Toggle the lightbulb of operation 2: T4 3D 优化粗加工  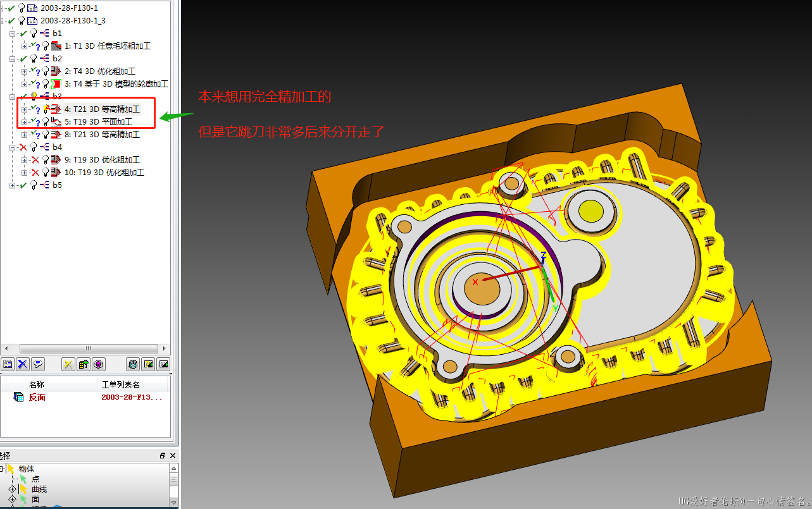pos(46,71)
